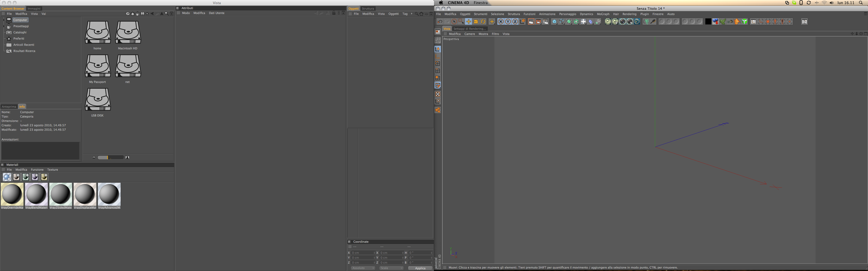Switch to Settaggi di Rendering tab
Image resolution: width=868 pixels, height=271 pixels.
click(x=469, y=29)
